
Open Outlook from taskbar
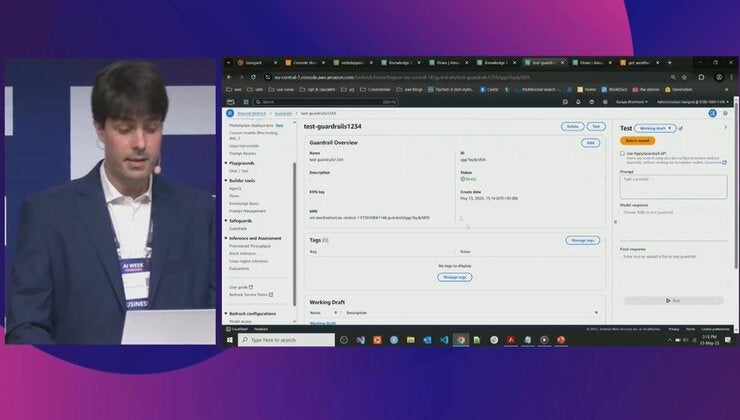click(x=427, y=340)
